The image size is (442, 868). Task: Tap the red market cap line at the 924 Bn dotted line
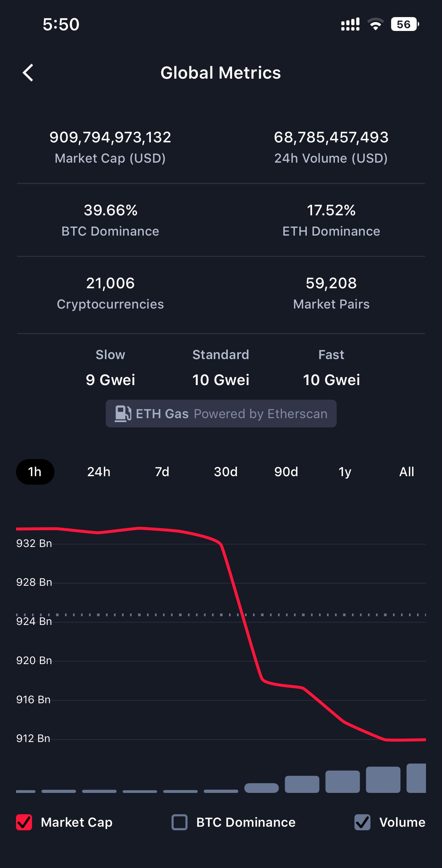coord(242,615)
